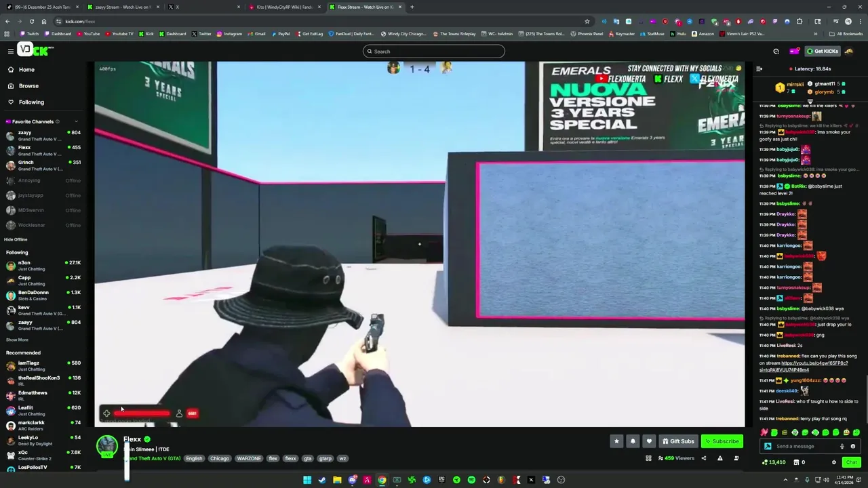This screenshot has height=488, width=868.
Task: Open the chat shop icon
Action: [x=797, y=462]
